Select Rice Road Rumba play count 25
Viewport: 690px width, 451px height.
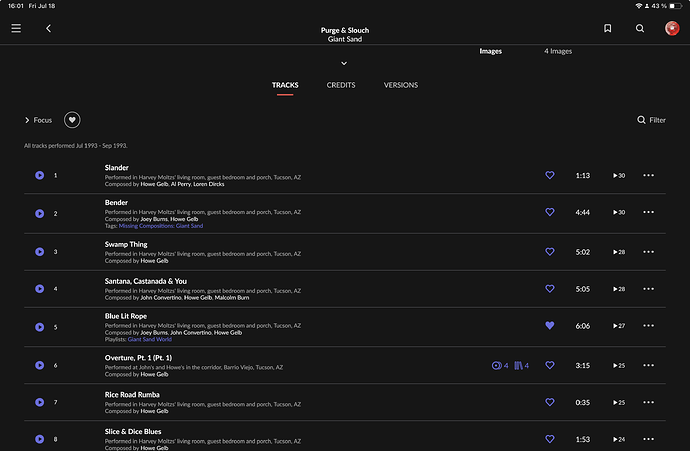coord(619,403)
